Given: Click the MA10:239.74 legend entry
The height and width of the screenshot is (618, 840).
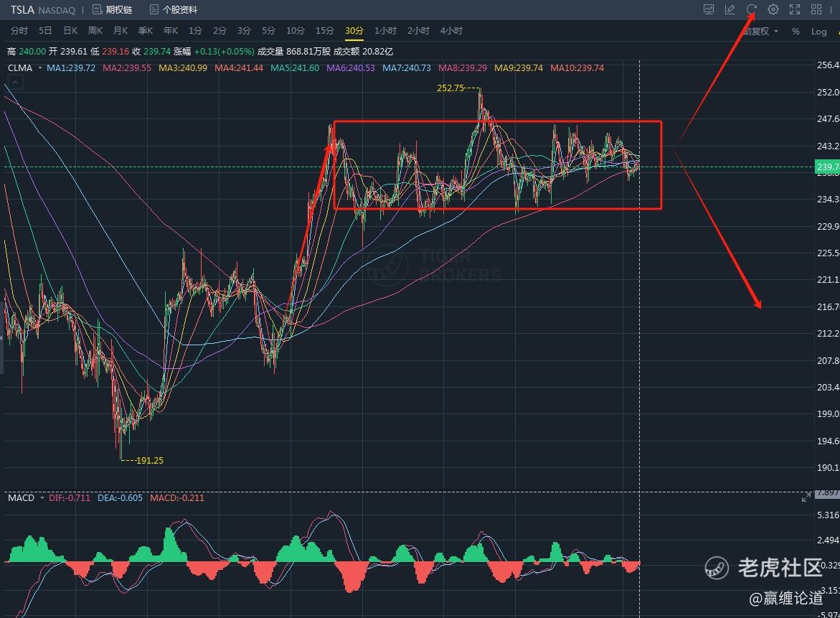Looking at the screenshot, I should [x=577, y=68].
